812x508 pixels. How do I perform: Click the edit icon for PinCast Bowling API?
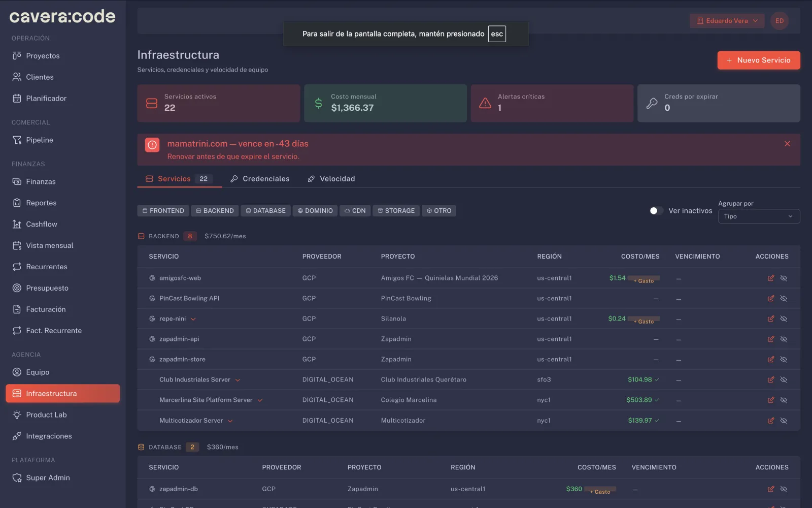click(x=771, y=298)
